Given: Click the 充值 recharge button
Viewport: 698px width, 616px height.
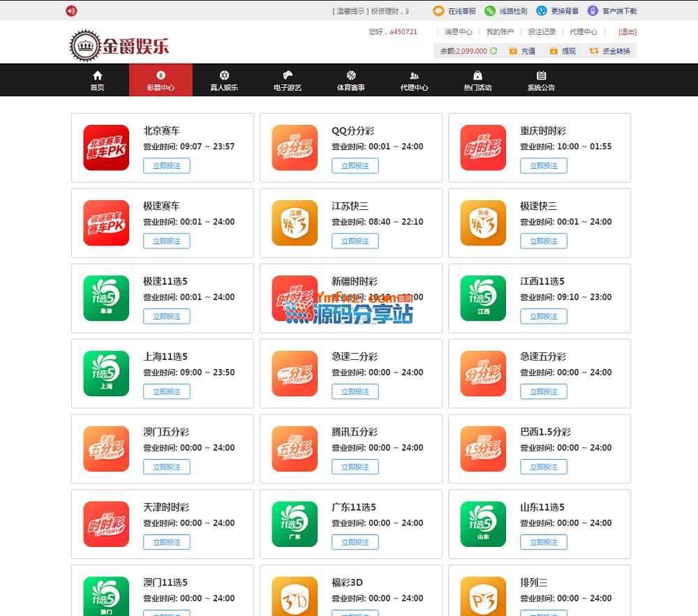Looking at the screenshot, I should tap(522, 51).
